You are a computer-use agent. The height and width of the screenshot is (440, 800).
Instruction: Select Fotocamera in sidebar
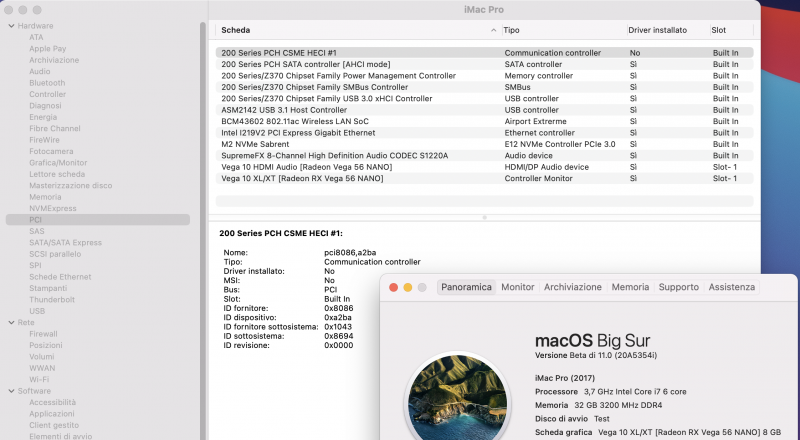tap(51, 151)
